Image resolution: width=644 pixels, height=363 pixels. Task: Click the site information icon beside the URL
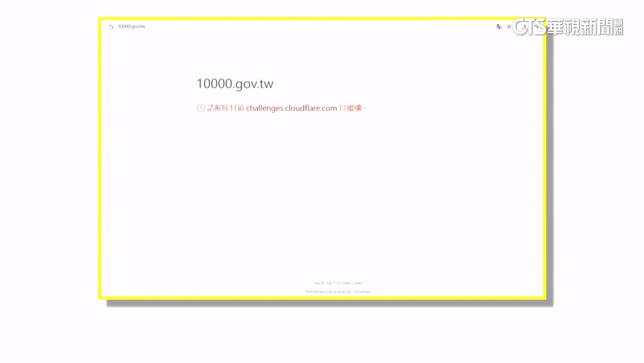coord(111,26)
